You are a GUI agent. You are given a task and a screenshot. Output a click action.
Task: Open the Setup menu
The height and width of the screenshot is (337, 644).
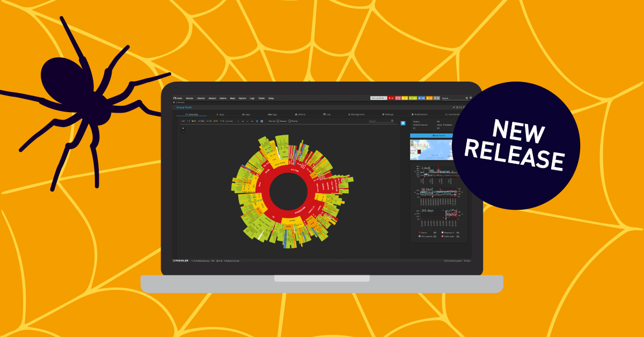tap(271, 98)
